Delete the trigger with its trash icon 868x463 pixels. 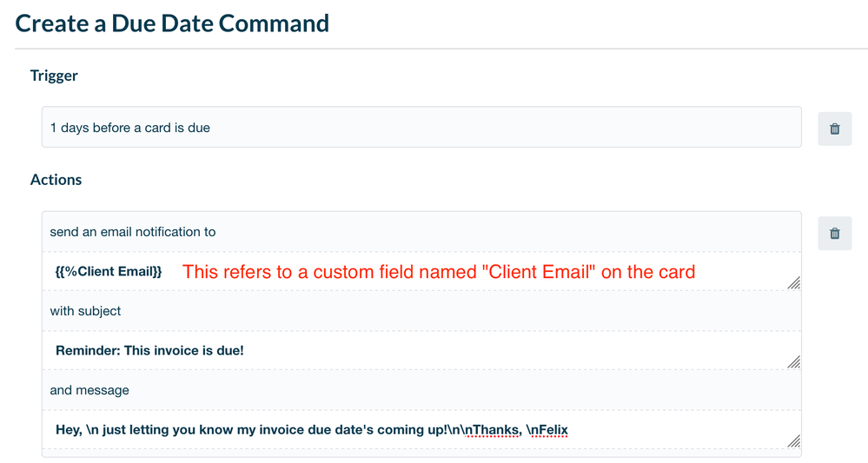(x=834, y=129)
